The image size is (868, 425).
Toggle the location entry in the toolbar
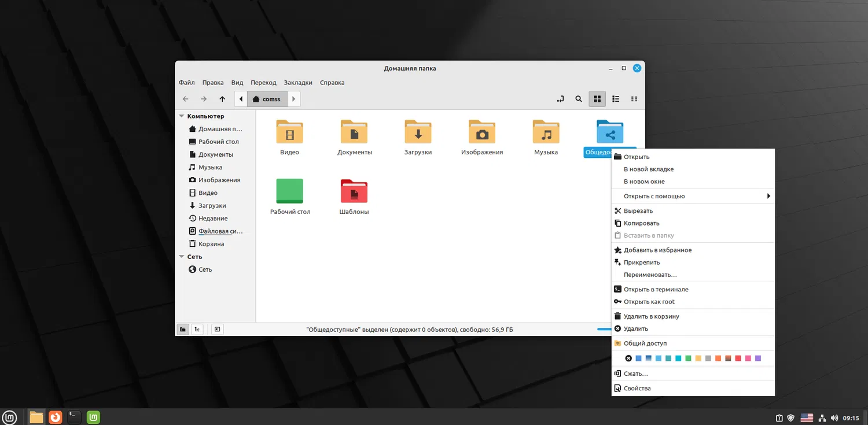coord(560,99)
